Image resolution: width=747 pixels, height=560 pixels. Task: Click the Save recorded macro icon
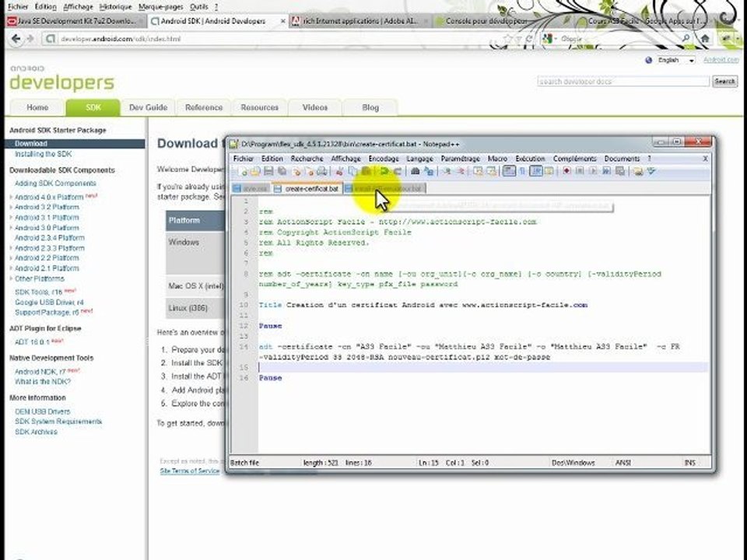(x=620, y=171)
